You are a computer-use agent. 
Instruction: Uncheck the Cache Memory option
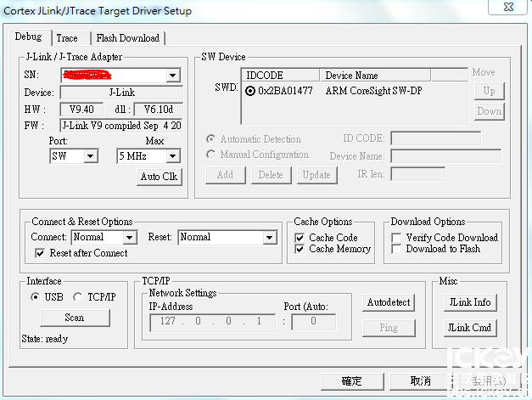[x=300, y=250]
